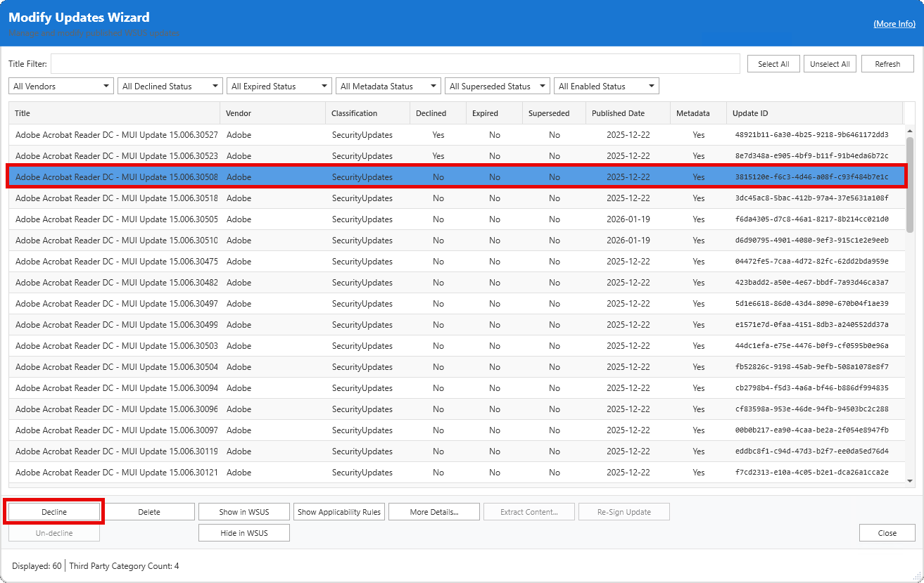
Task: Open the All Superseded Status dropdown
Action: [x=497, y=87]
